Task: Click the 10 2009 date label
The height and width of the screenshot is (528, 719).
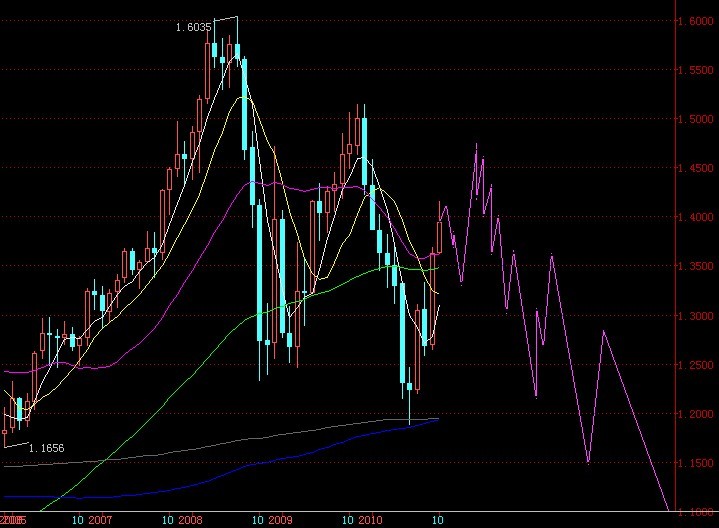Action: click(x=272, y=520)
